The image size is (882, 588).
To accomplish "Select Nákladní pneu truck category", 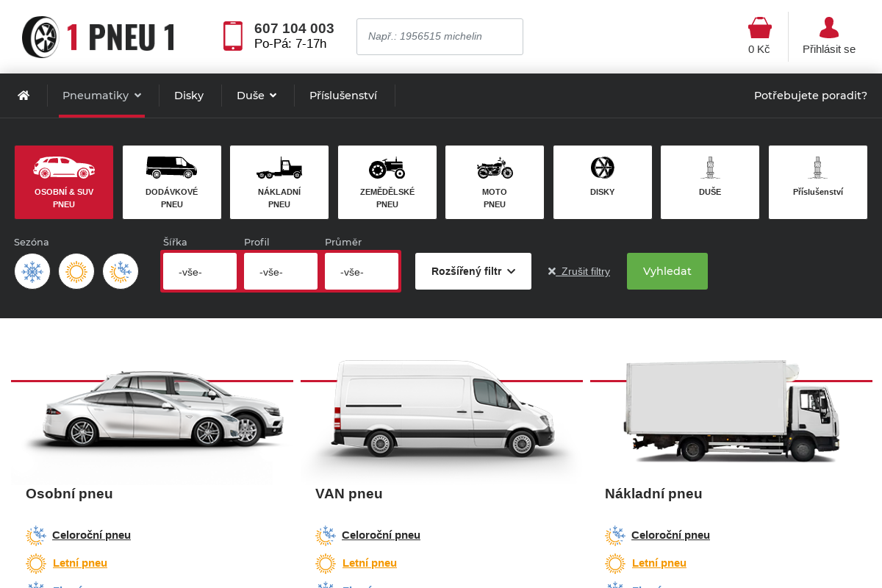I will (279, 182).
